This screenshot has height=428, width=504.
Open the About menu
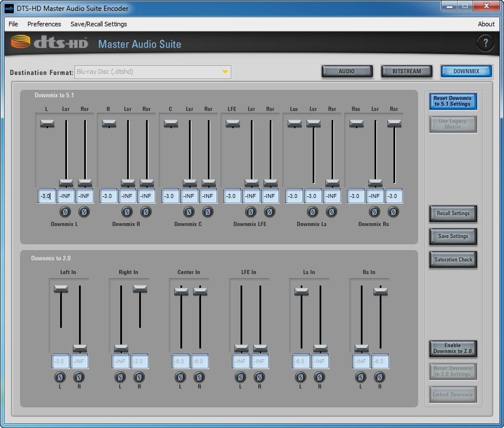486,24
